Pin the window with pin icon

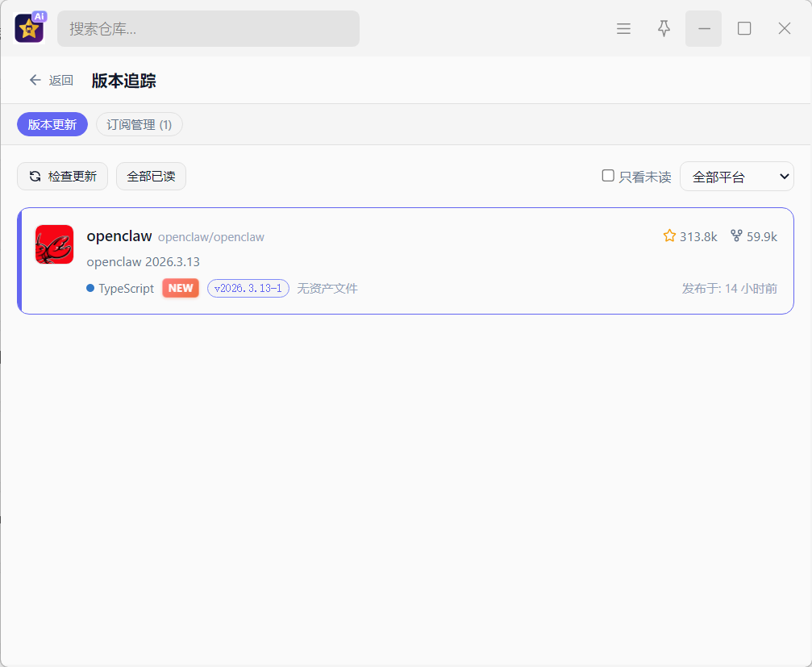click(664, 29)
